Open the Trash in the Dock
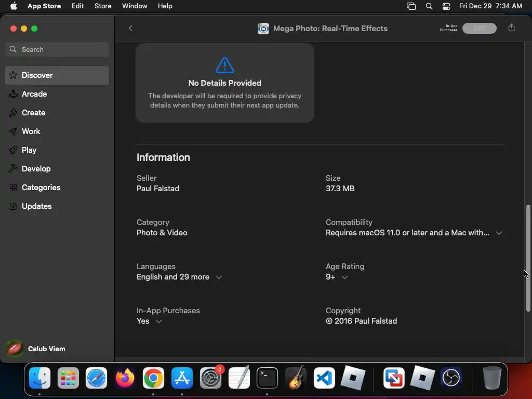This screenshot has width=532, height=399. point(491,378)
